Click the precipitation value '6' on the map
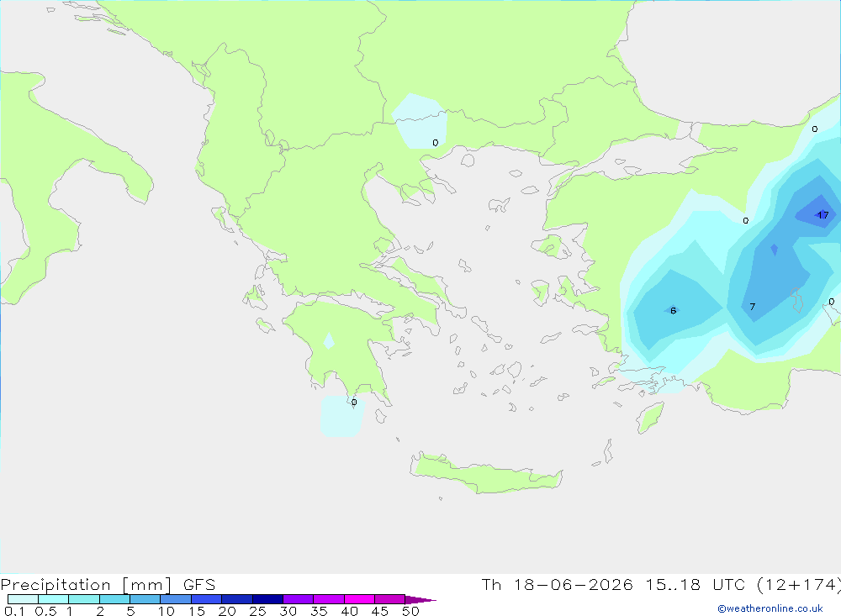The image size is (841, 616). click(673, 310)
